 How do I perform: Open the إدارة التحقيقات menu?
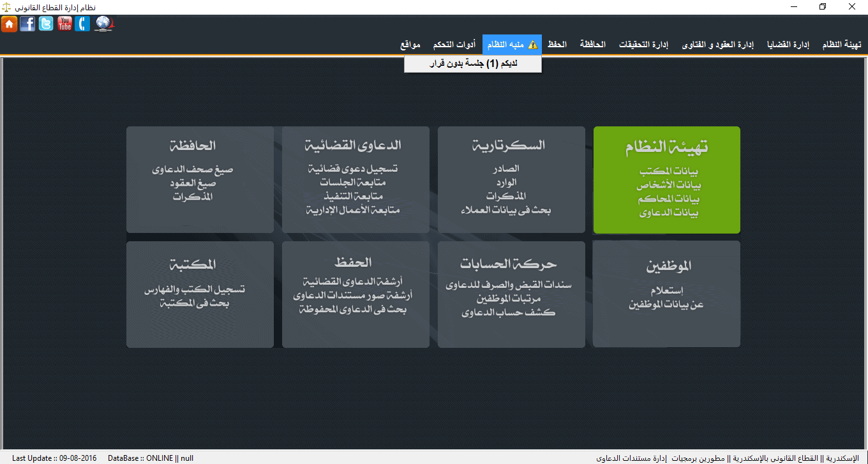tap(644, 45)
